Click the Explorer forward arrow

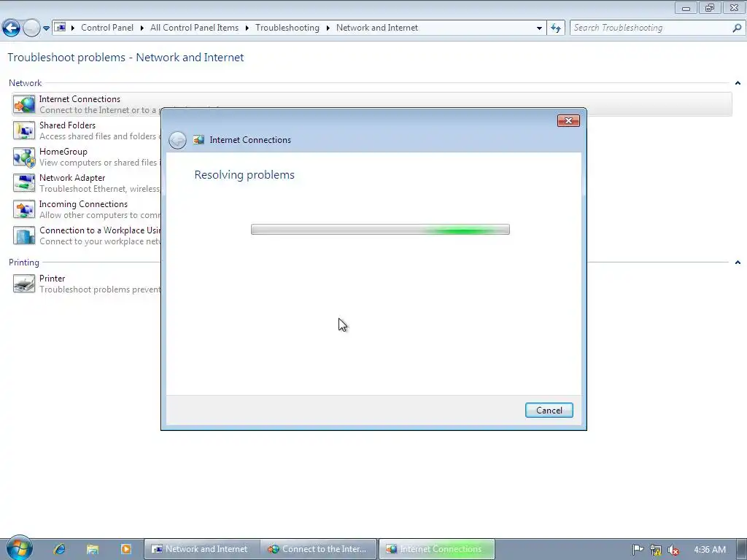[31, 28]
